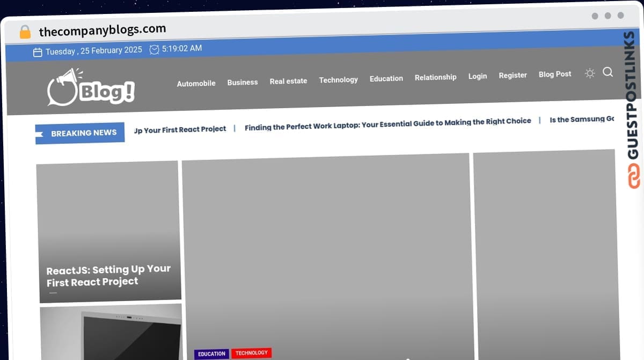Click the GuestPostLinks chain logo icon
Image resolution: width=644 pixels, height=360 pixels.
(633, 177)
